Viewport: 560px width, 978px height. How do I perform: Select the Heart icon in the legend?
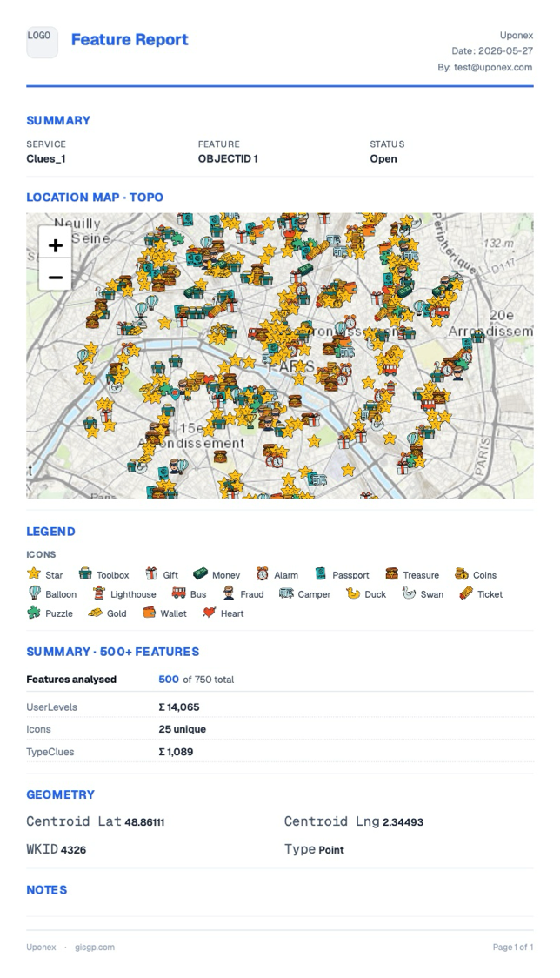(x=209, y=613)
